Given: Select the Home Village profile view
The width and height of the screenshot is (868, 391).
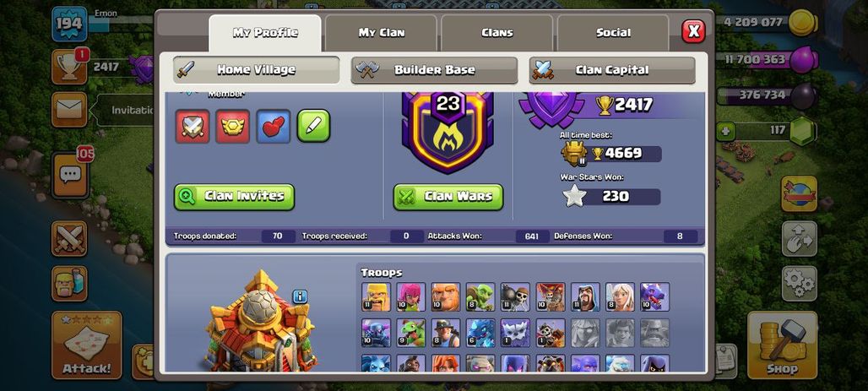Looking at the screenshot, I should [x=257, y=70].
